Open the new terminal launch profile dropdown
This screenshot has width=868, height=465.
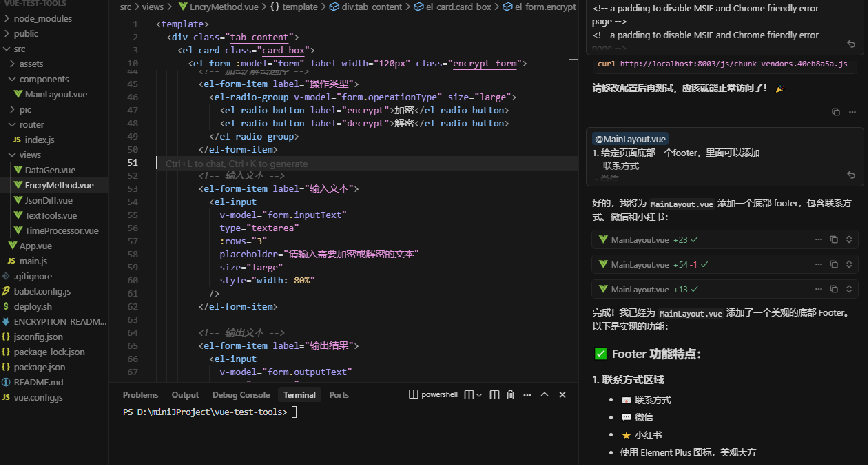tap(479, 395)
